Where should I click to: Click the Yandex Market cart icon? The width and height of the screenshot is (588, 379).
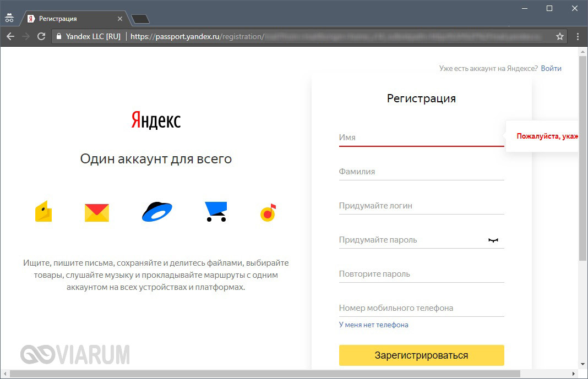coord(216,212)
